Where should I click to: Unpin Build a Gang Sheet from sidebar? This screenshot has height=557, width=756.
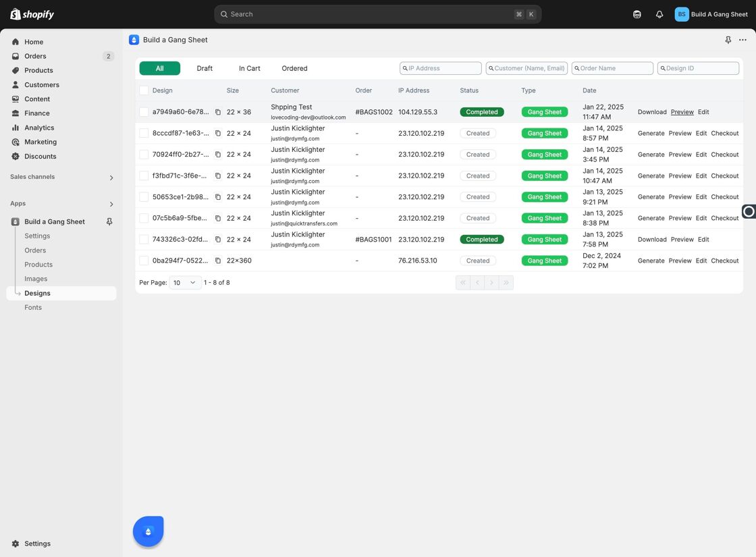click(x=109, y=222)
